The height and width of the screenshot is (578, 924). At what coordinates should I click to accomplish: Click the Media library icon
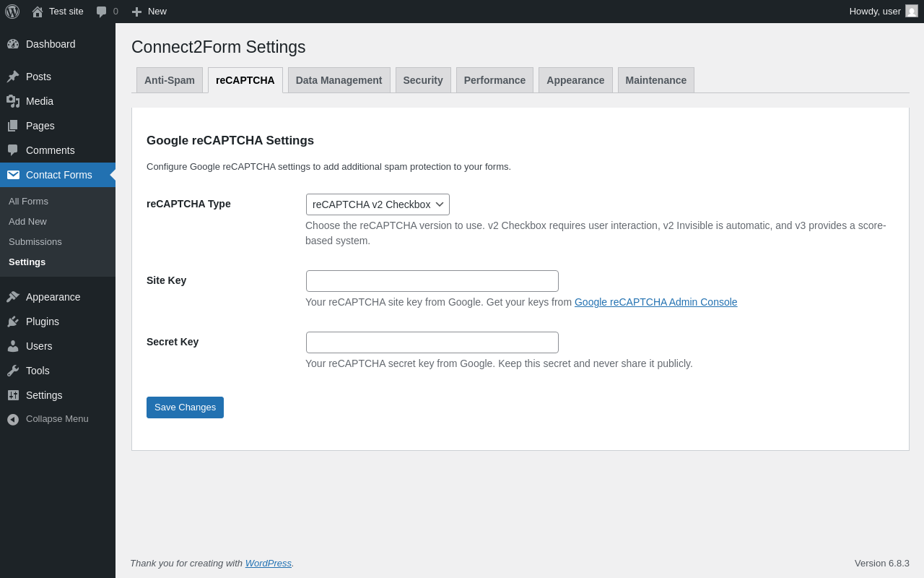pyautogui.click(x=13, y=101)
